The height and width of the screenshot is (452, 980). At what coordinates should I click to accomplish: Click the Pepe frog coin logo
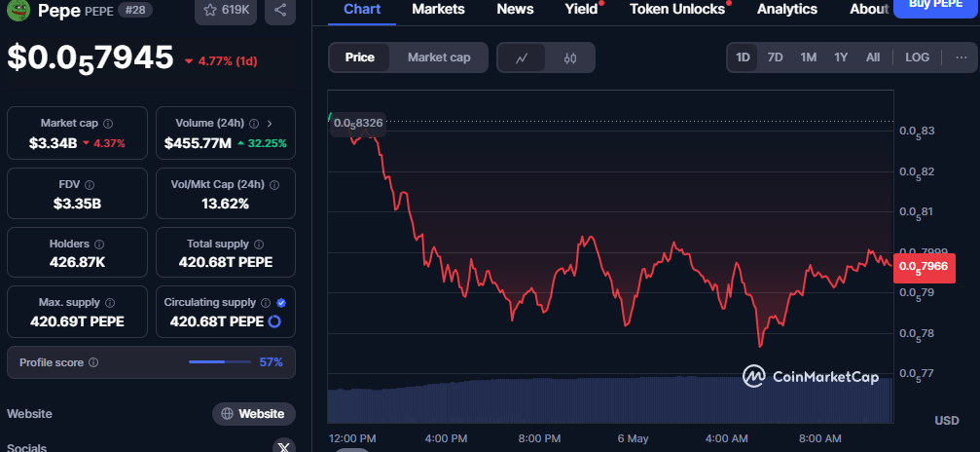(x=18, y=10)
